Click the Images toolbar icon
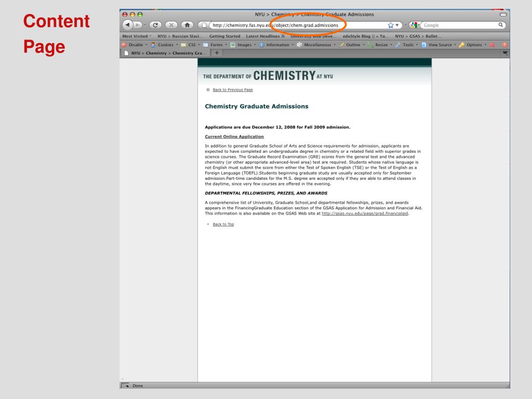The width and height of the screenshot is (532, 399). [233, 45]
